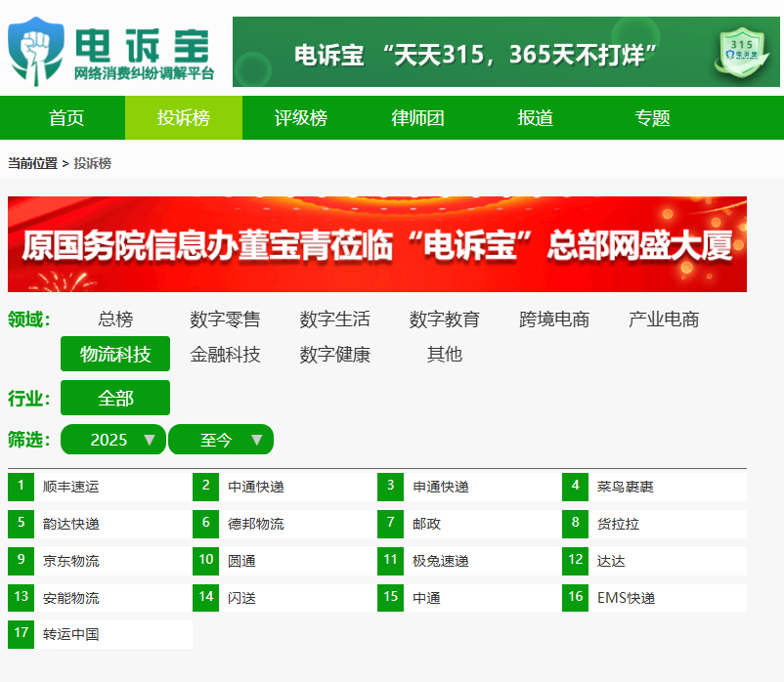Open the 2025 year dropdown
This screenshot has width=784, height=682.
click(113, 440)
